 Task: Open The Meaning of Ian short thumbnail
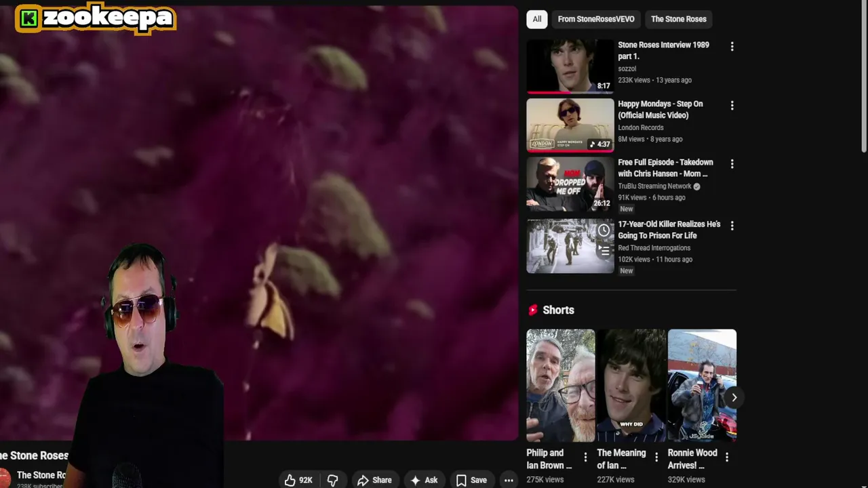[631, 385]
